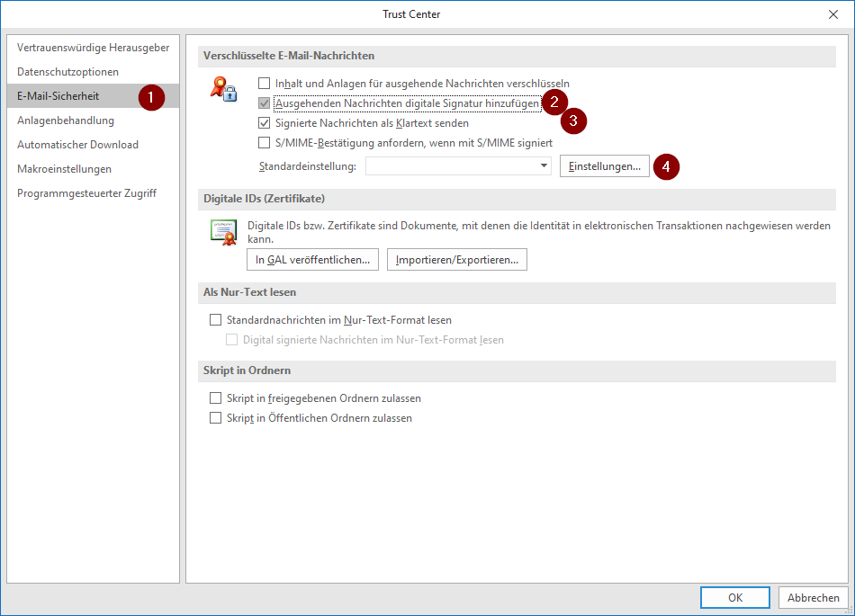This screenshot has width=855, height=616.
Task: Toggle 'Signierte Nachrichten als Klartext senden' checkbox
Action: [265, 122]
